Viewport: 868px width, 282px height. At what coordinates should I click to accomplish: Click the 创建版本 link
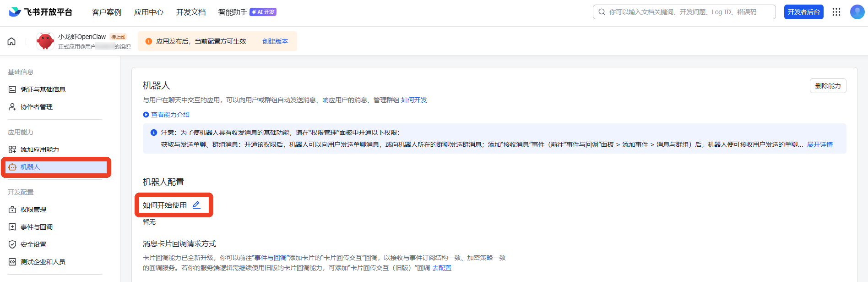[275, 41]
